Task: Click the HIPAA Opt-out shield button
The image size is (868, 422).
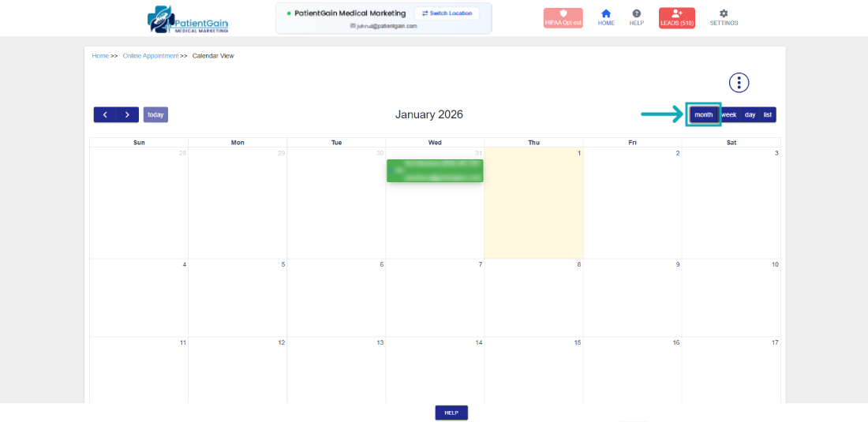Action: [x=563, y=18]
